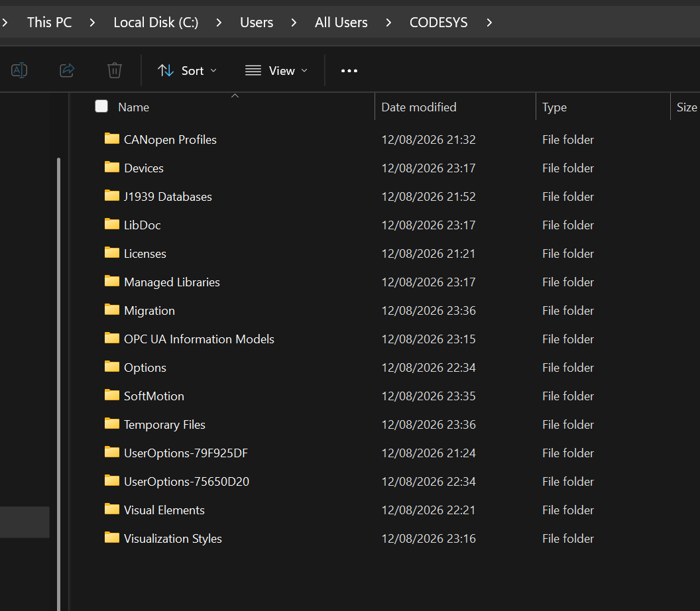Image resolution: width=700 pixels, height=611 pixels.
Task: Select the Options folder icon
Action: (111, 367)
